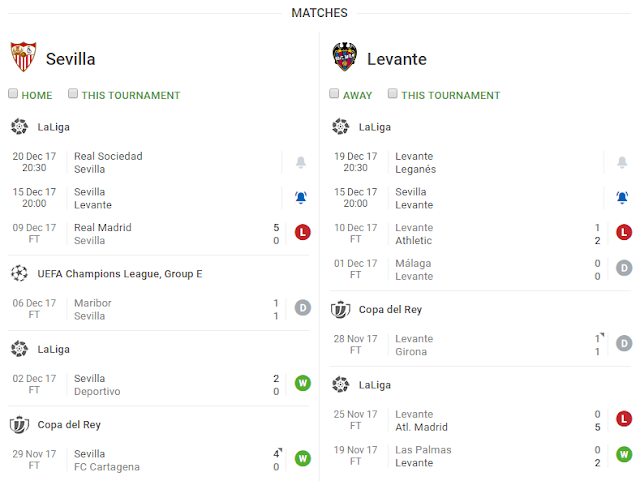Click the UEFA Champions League ball icon
The width and height of the screenshot is (640, 481).
(x=19, y=273)
